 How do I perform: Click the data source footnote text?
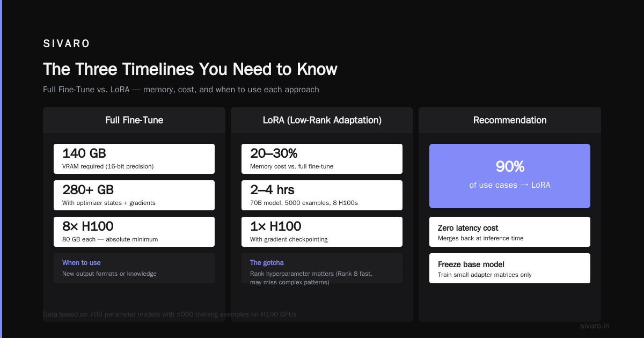(170, 314)
